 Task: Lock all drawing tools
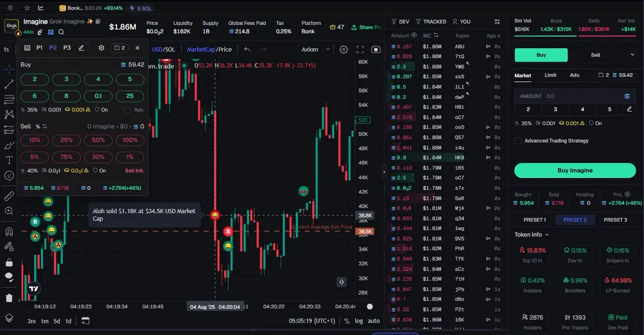pyautogui.click(x=9, y=263)
